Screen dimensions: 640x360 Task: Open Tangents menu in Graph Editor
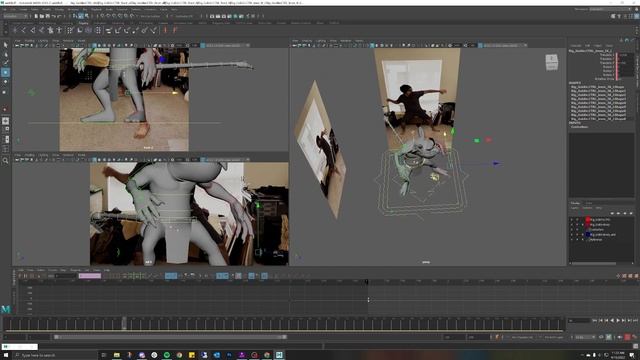76,270
